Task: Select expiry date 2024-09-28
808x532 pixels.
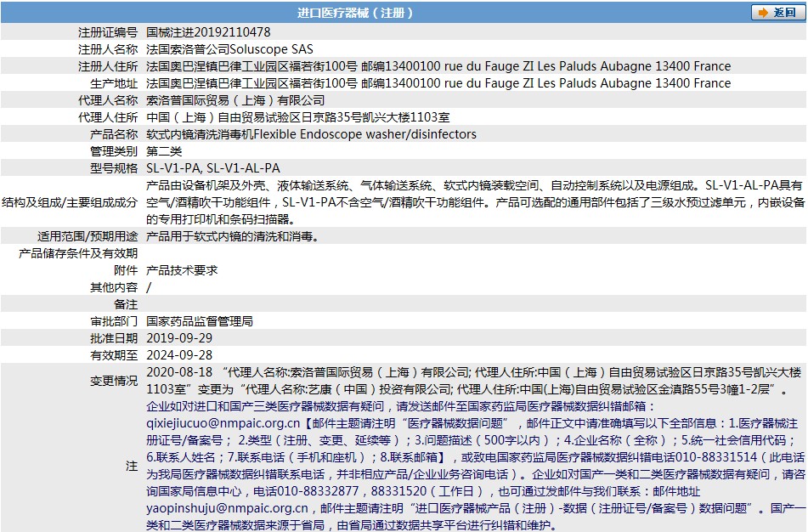Action: coord(179,355)
